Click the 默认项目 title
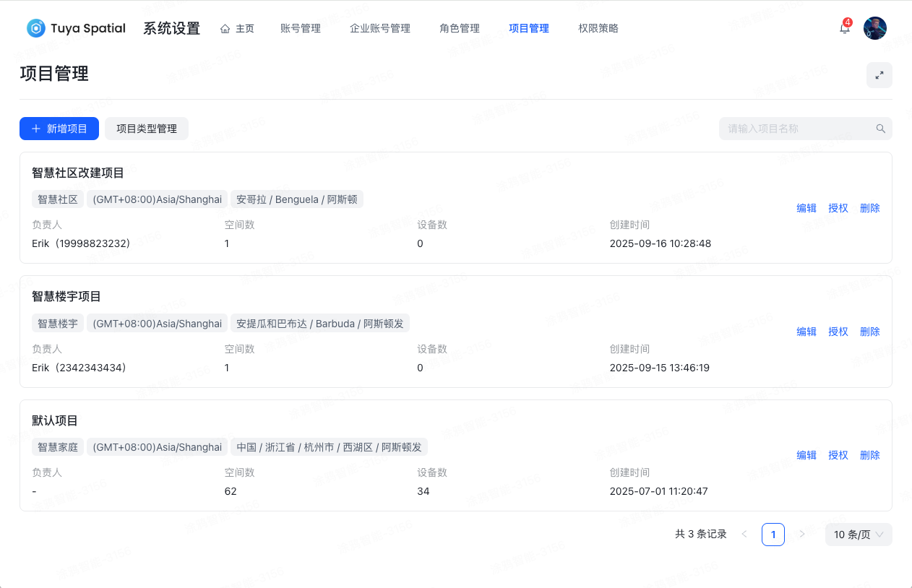 55,420
